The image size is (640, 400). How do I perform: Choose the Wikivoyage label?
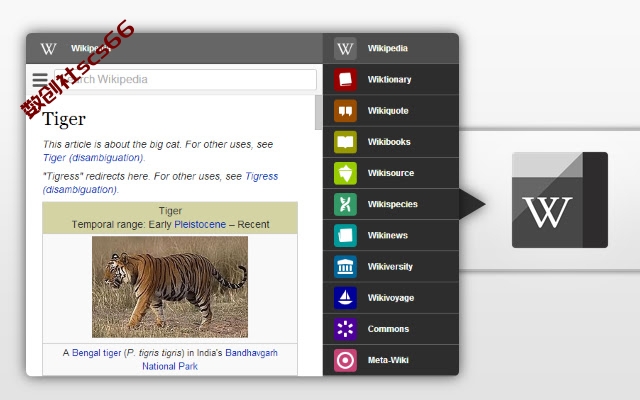coord(391,298)
